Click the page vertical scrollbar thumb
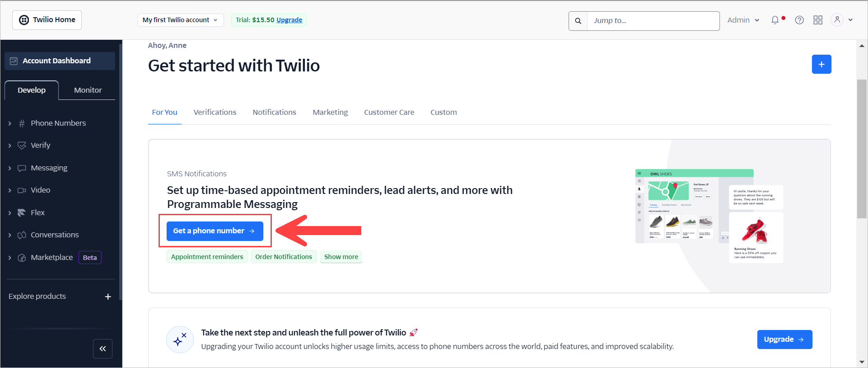 point(862,149)
